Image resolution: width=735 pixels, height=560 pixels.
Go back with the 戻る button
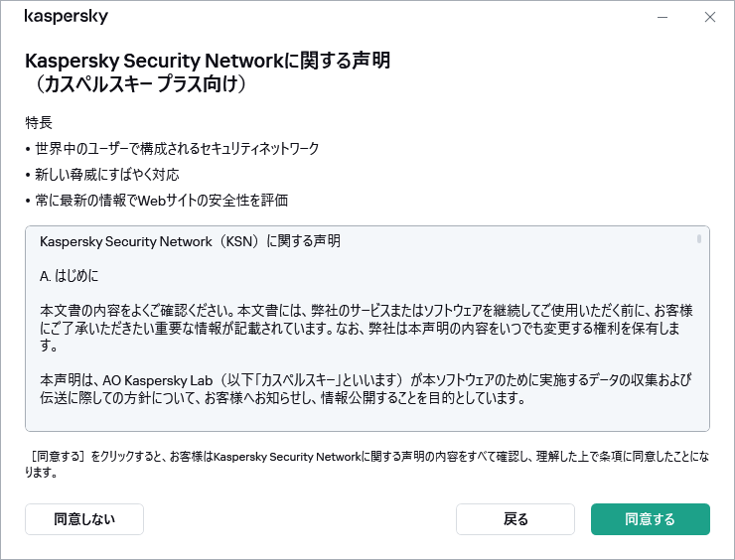[x=515, y=519]
